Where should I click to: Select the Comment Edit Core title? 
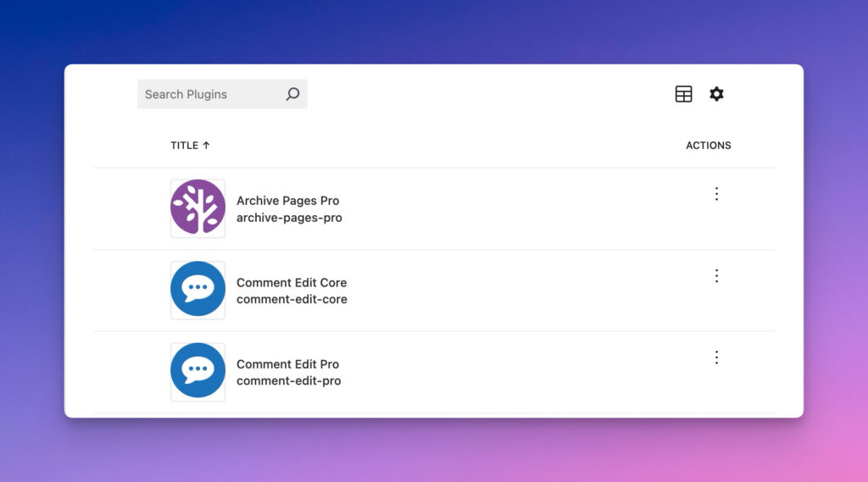tap(292, 282)
